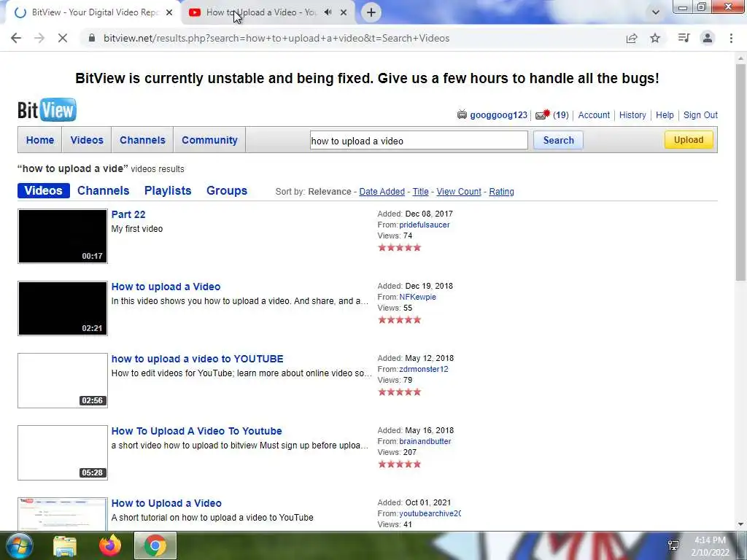Sort results by View Count
Image resolution: width=747 pixels, height=560 pixels.
[x=459, y=192]
